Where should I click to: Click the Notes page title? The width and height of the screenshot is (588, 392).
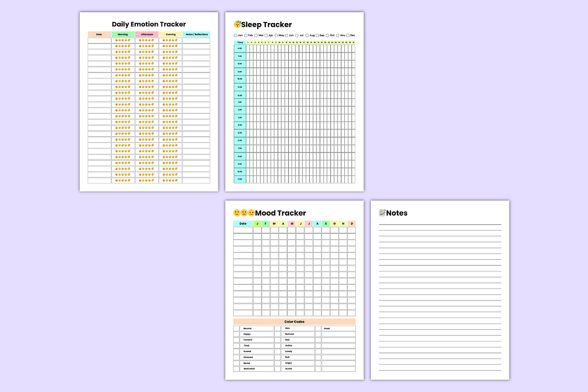click(x=397, y=213)
